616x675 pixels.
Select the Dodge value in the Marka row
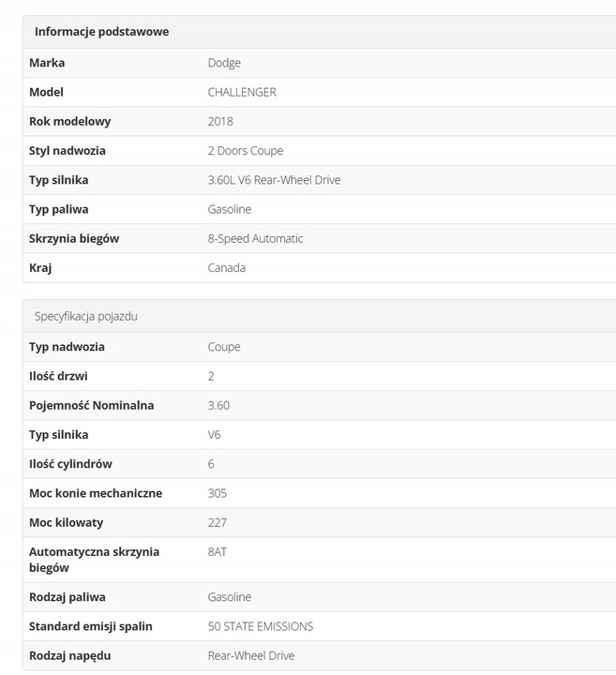224,63
